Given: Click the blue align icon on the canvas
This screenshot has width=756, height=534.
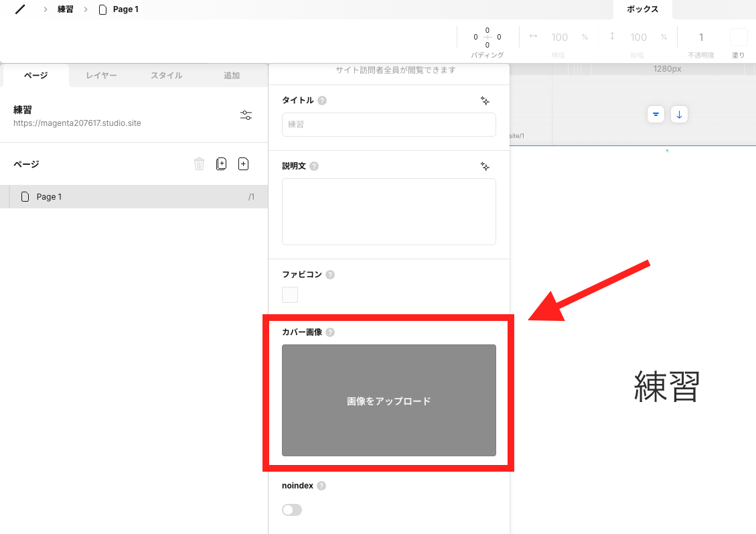Looking at the screenshot, I should (x=656, y=114).
